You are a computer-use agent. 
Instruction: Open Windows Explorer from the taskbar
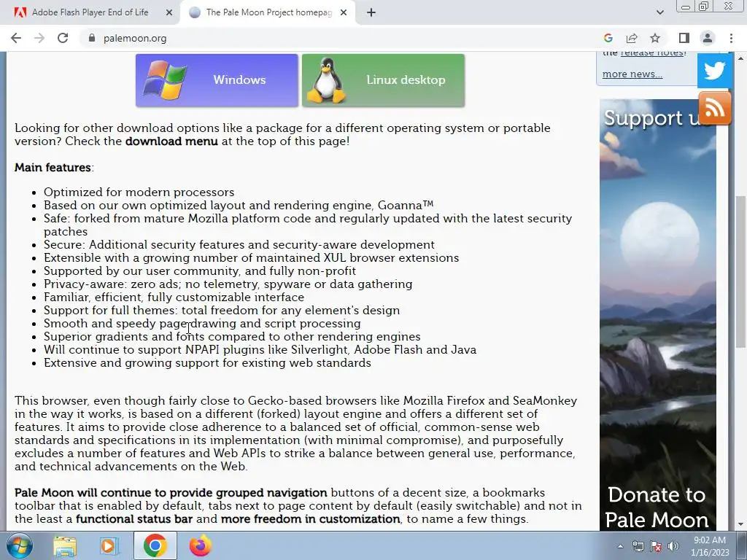coord(65,545)
